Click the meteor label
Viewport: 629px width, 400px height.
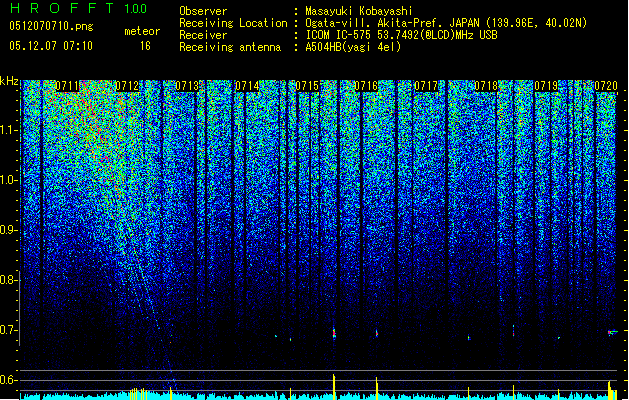[142, 31]
